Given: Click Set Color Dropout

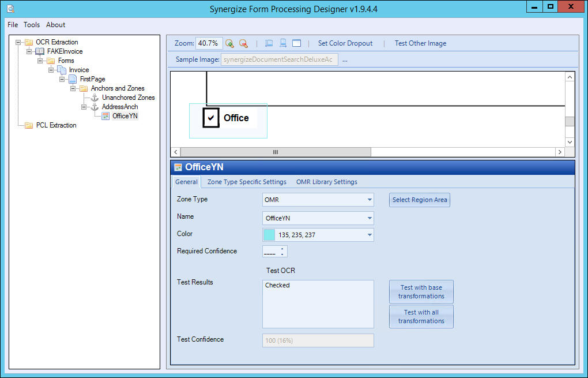Looking at the screenshot, I should tap(345, 43).
